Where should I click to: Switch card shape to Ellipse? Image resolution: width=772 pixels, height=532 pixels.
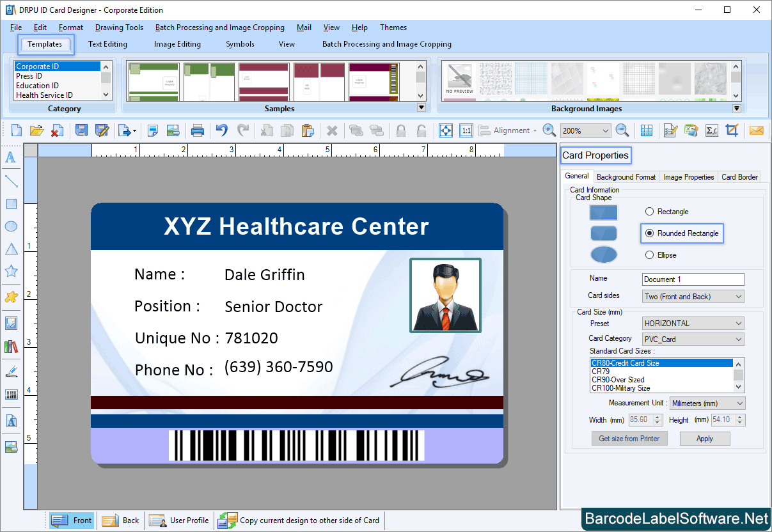[x=649, y=254]
